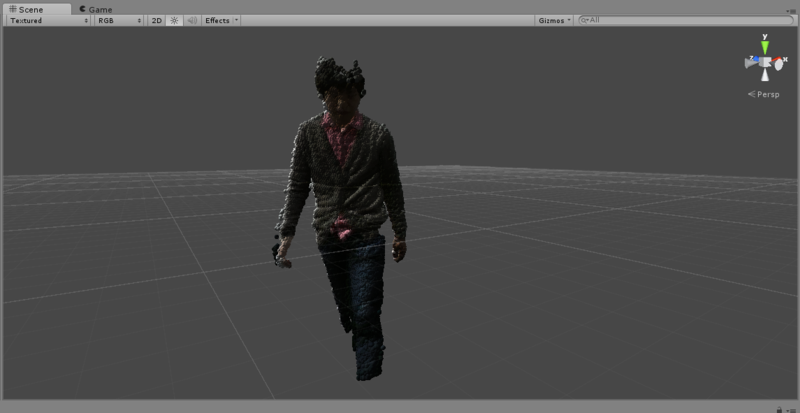Click the white bottom gizmo cone
Viewport: 800px width, 413px height.
765,75
